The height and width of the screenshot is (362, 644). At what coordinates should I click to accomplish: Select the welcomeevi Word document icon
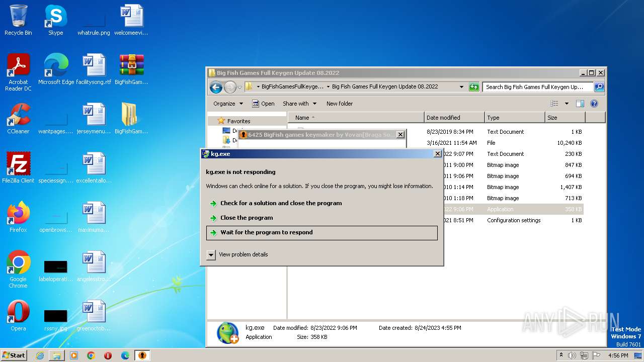[x=131, y=20]
